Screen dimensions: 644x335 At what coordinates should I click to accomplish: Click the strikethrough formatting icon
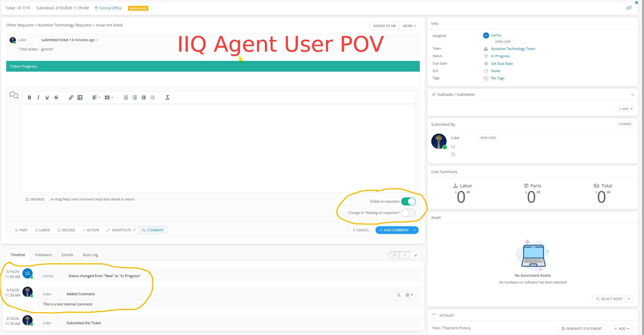click(x=56, y=98)
